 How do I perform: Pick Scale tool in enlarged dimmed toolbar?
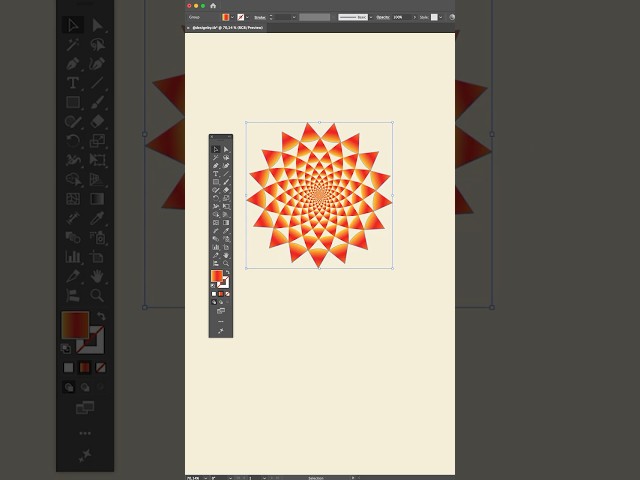tap(97, 140)
